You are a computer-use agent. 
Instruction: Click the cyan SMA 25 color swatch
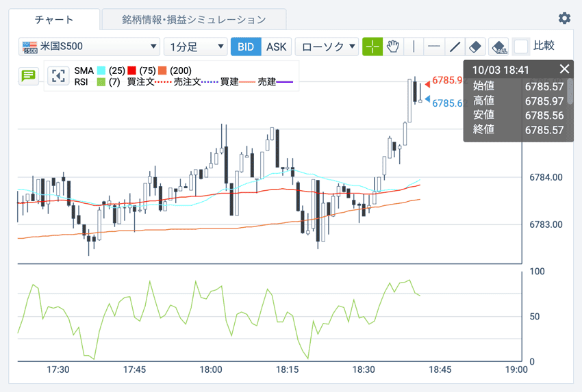(101, 70)
